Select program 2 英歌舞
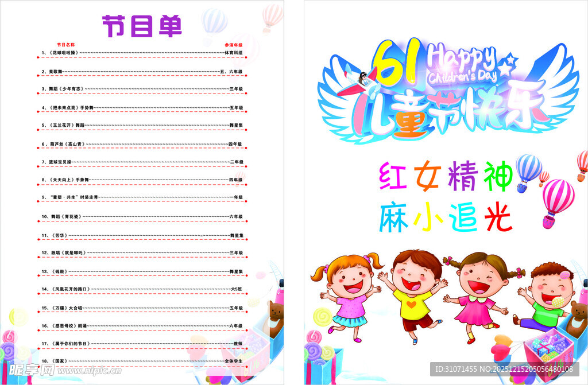Viewport: 588px width, 385px height. [x=55, y=71]
